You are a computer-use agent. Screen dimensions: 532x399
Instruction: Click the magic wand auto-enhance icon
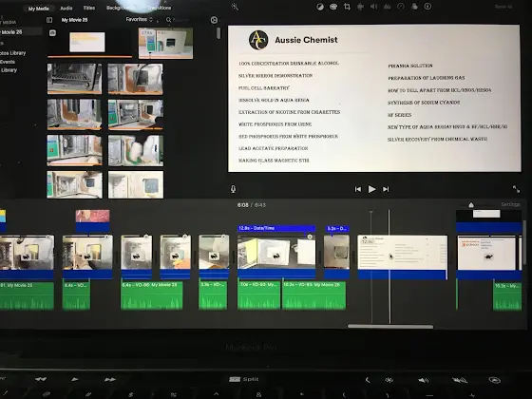point(235,7)
